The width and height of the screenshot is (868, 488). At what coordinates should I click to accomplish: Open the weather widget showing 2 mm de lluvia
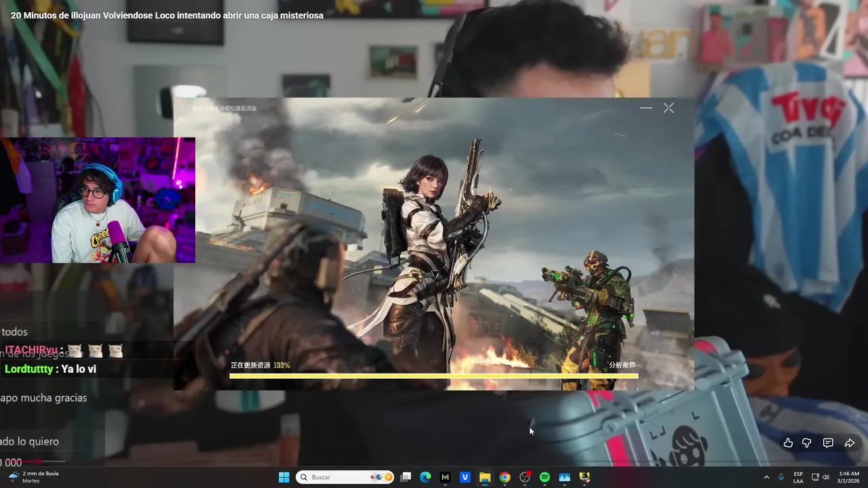[x=33, y=477]
